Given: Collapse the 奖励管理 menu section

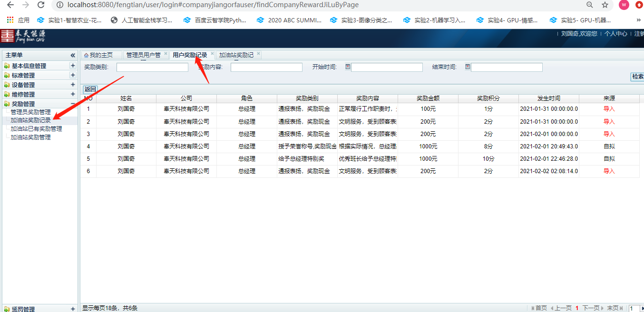Looking at the screenshot, I should tap(73, 104).
